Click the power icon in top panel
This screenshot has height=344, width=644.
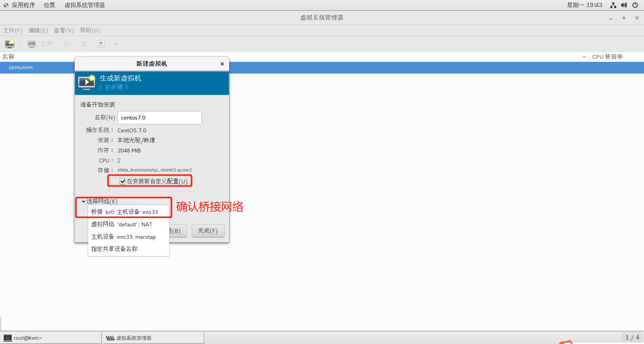pyautogui.click(x=635, y=5)
